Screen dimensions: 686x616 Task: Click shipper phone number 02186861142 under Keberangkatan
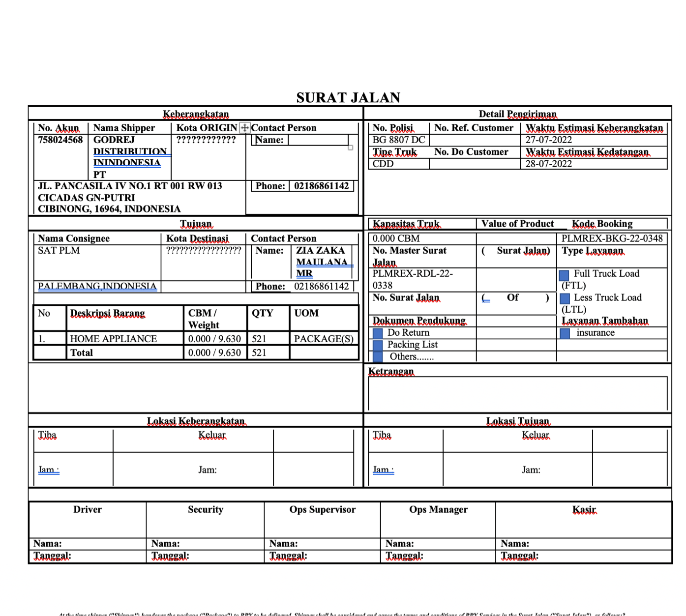(322, 186)
